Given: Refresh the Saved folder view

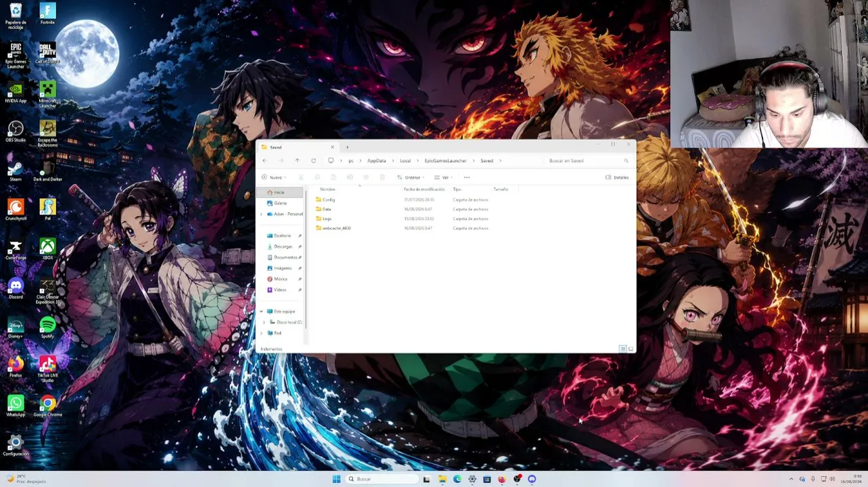Looking at the screenshot, I should coord(313,160).
